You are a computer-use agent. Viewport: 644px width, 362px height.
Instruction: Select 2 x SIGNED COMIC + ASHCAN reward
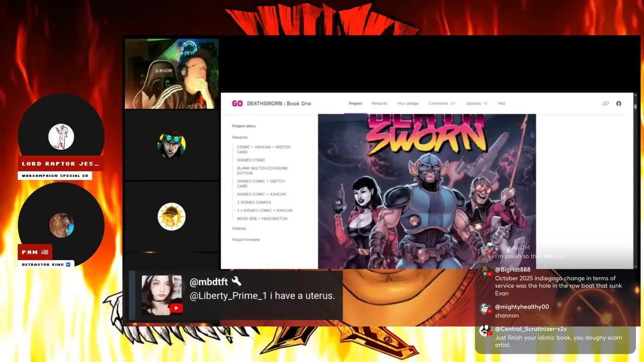tap(265, 211)
